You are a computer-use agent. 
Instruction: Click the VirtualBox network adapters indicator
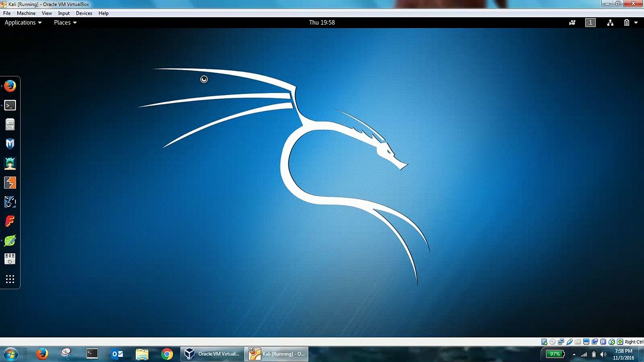pyautogui.click(x=561, y=342)
